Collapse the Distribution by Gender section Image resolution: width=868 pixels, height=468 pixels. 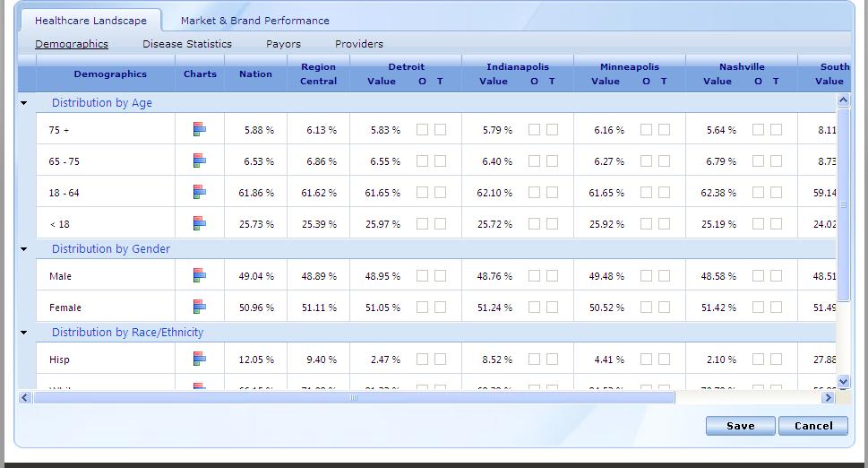(24, 249)
